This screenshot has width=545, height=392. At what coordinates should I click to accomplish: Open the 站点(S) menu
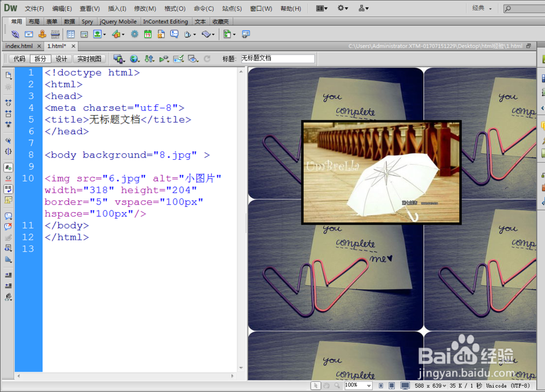coord(232,9)
